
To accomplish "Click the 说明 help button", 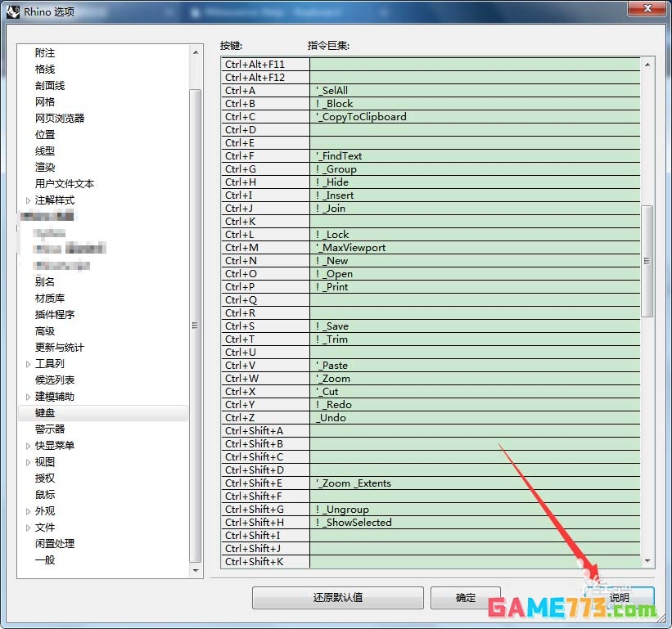I will [x=620, y=597].
